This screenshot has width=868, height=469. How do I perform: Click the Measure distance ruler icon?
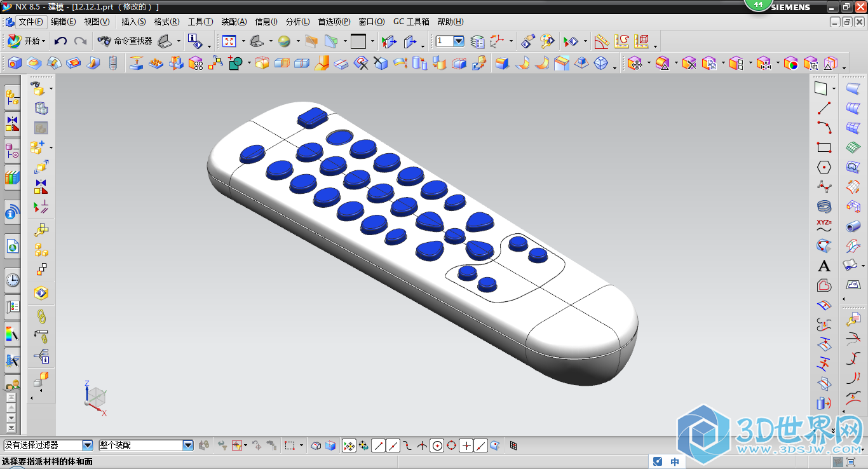[x=601, y=41]
